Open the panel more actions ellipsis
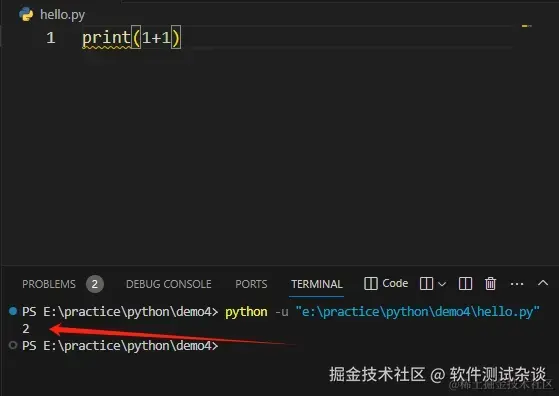This screenshot has width=559, height=396. coord(517,284)
